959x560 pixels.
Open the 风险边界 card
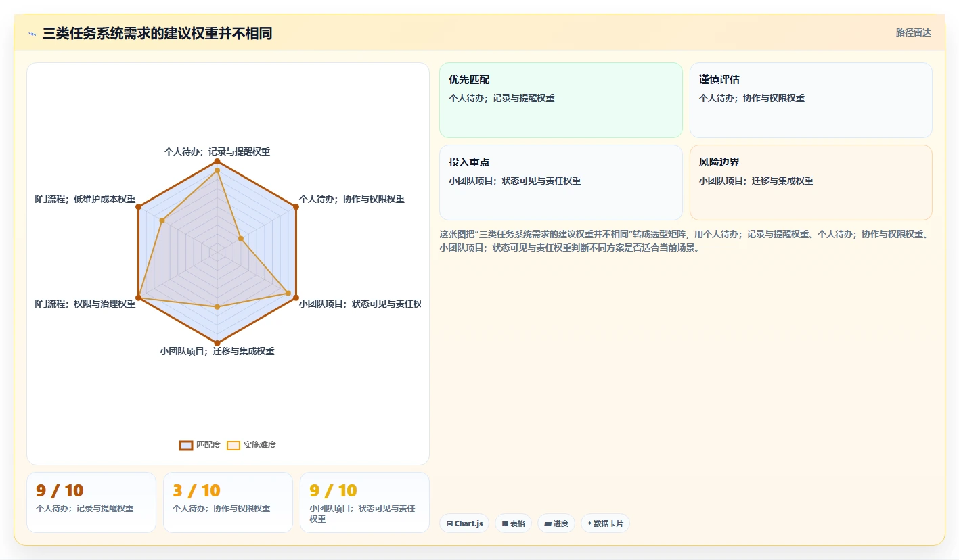click(x=811, y=183)
